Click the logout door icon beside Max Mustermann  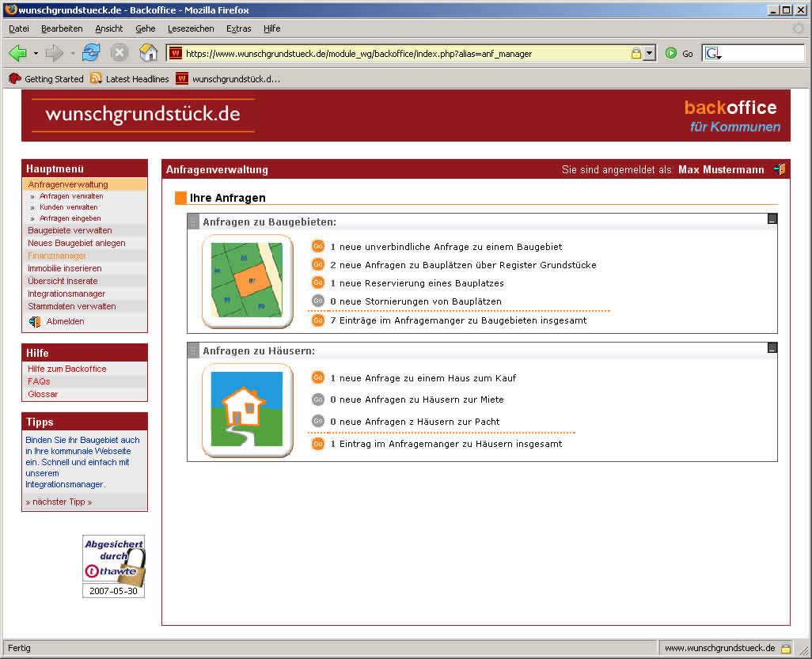780,169
